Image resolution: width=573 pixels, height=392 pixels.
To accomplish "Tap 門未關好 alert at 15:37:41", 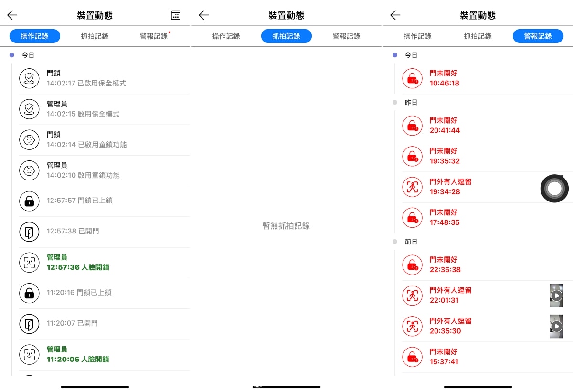I will (444, 357).
